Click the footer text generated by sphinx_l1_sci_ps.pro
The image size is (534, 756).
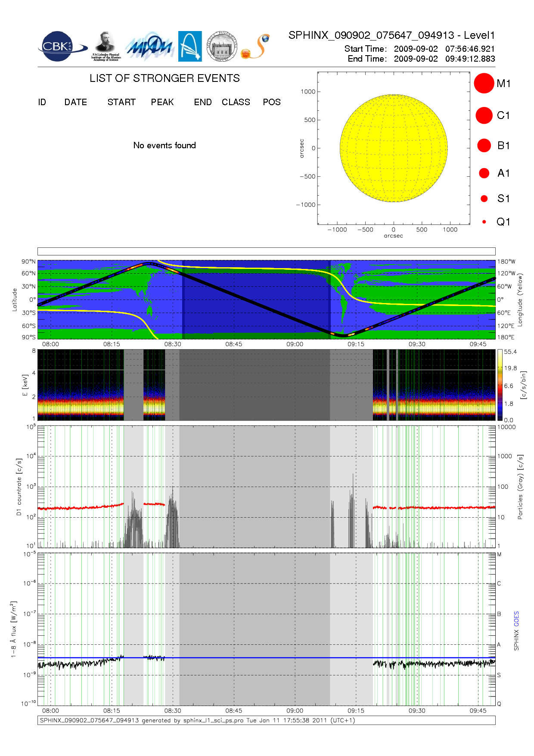click(197, 721)
